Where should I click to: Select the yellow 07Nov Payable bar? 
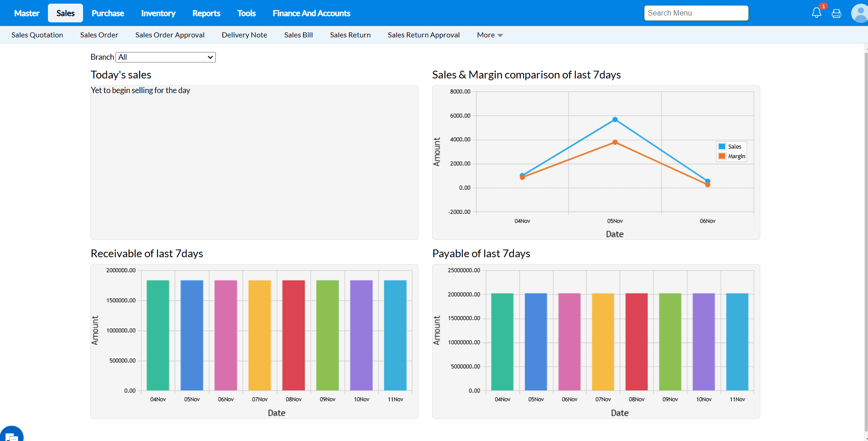point(603,342)
